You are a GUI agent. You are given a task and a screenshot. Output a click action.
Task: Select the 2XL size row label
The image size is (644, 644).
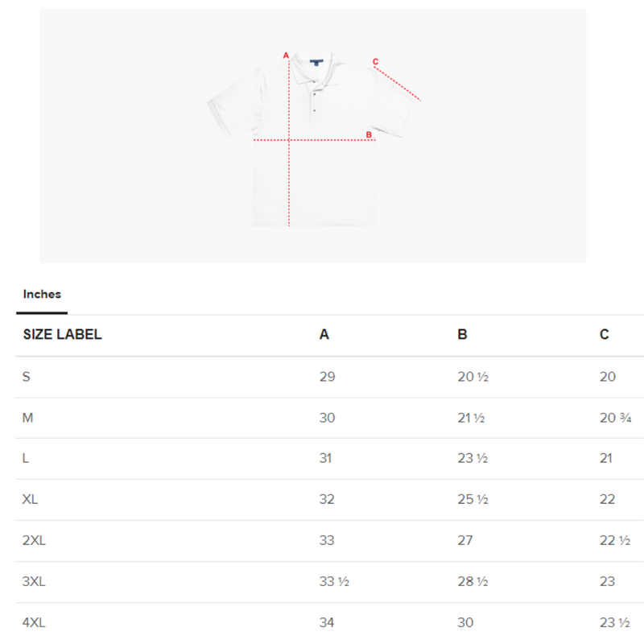tap(34, 540)
